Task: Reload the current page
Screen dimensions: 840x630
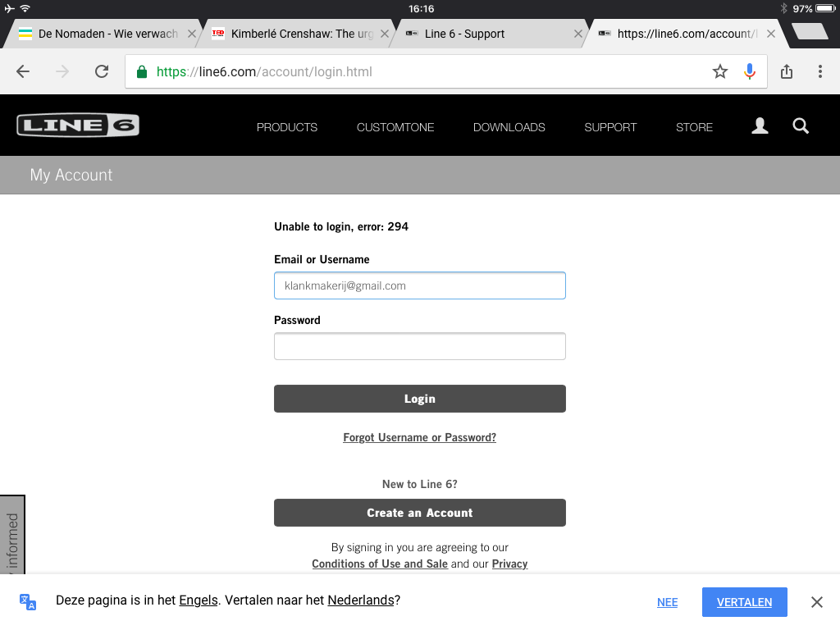Action: click(102, 72)
